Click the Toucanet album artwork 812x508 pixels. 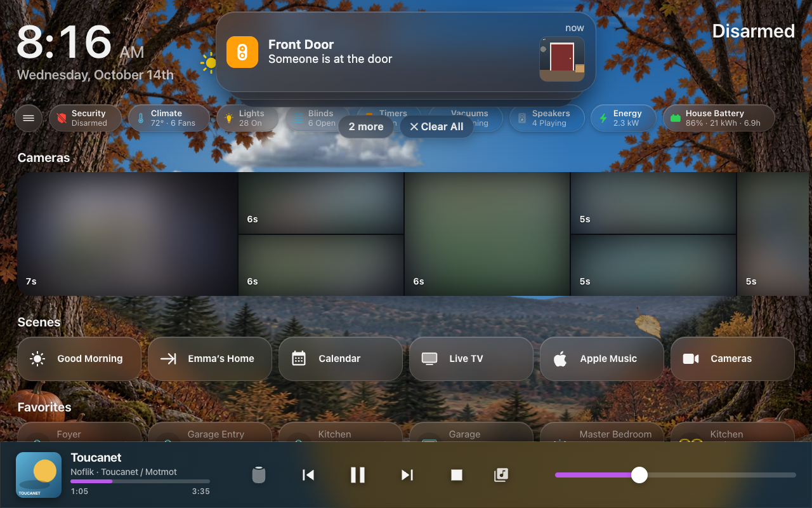click(39, 475)
